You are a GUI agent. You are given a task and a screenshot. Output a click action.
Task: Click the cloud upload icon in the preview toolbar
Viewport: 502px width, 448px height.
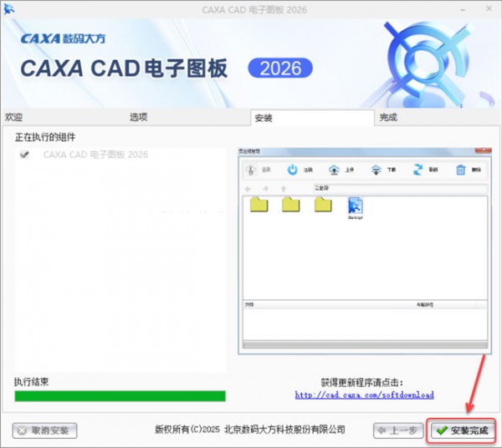[x=334, y=170]
